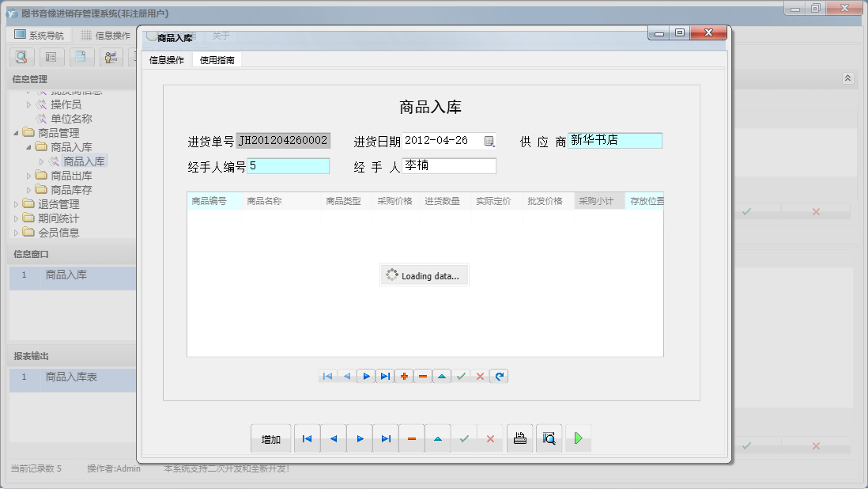Open calendar picker for 进货日期
Image resolution: width=868 pixels, height=489 pixels.
pos(489,142)
